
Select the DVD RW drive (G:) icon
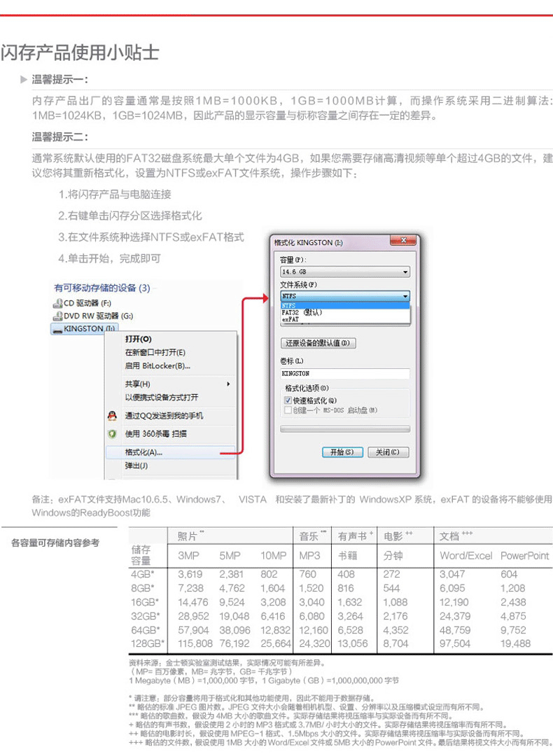[x=58, y=316]
